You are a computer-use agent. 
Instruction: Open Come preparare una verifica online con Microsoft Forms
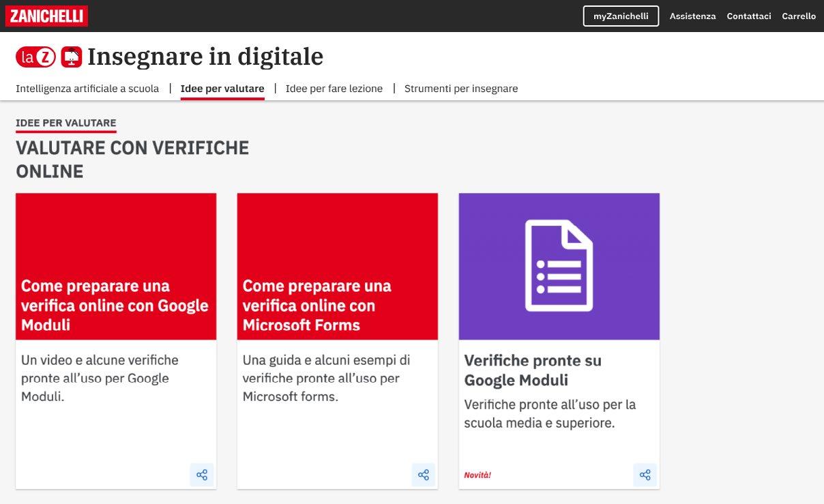pyautogui.click(x=317, y=306)
